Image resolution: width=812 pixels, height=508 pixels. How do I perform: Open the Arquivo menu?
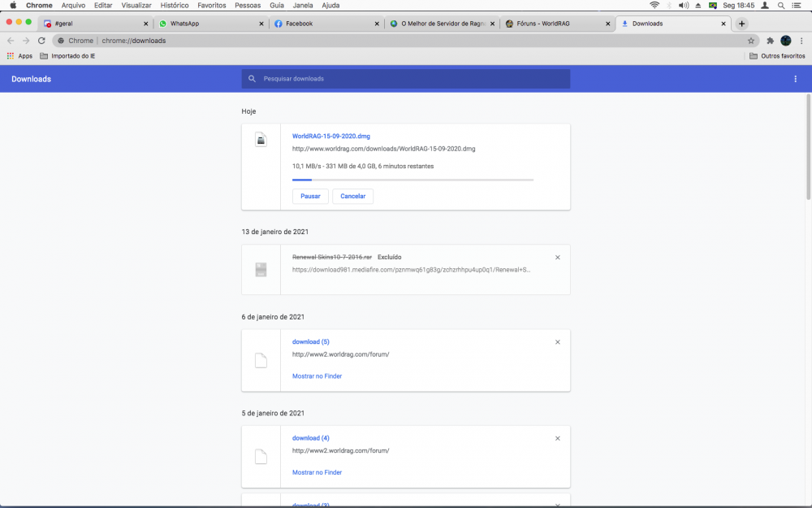click(73, 5)
